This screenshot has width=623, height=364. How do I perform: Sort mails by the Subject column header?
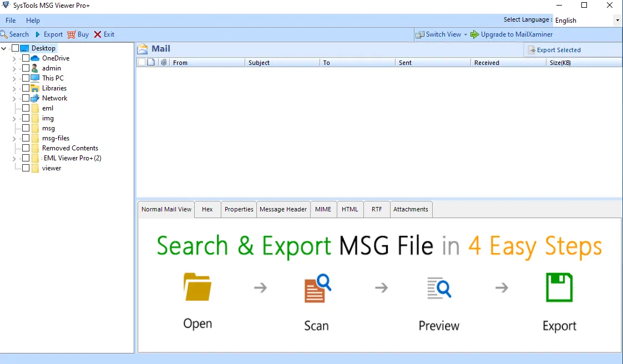259,62
